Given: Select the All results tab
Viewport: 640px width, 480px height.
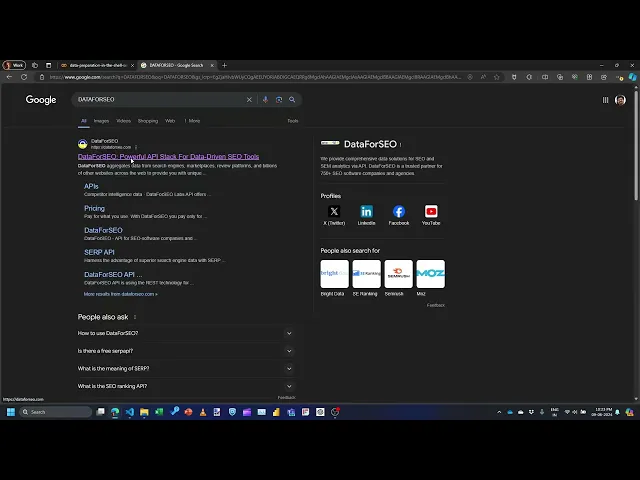Looking at the screenshot, I should click(84, 121).
